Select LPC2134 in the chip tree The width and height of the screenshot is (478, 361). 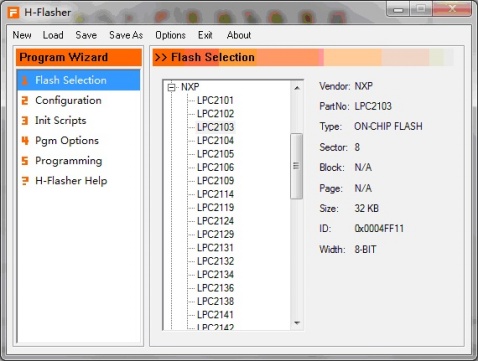[x=215, y=274]
